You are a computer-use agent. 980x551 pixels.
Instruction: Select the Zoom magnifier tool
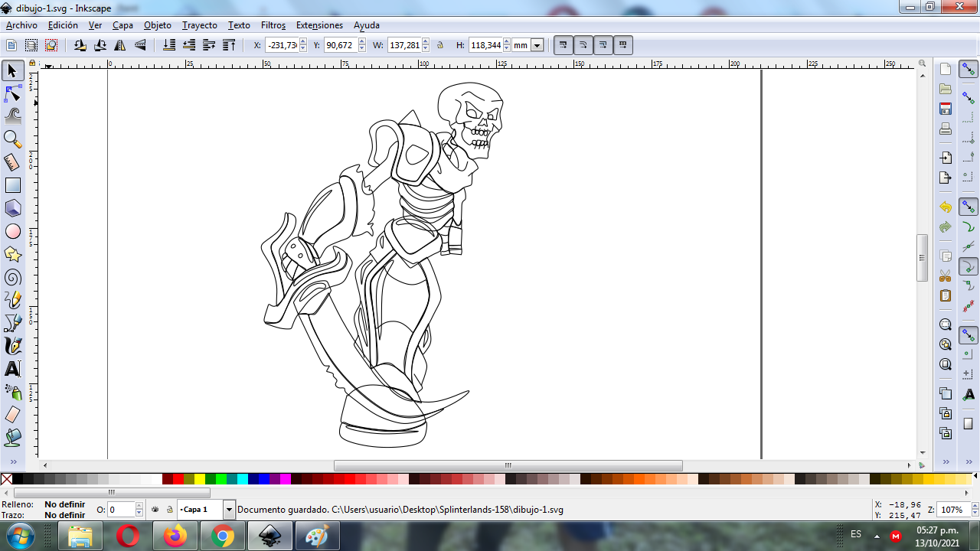(x=12, y=139)
